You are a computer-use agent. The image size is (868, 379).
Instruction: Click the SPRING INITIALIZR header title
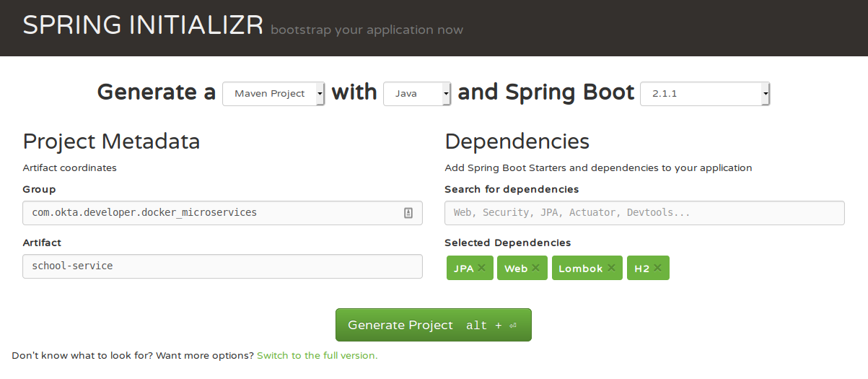(143, 26)
